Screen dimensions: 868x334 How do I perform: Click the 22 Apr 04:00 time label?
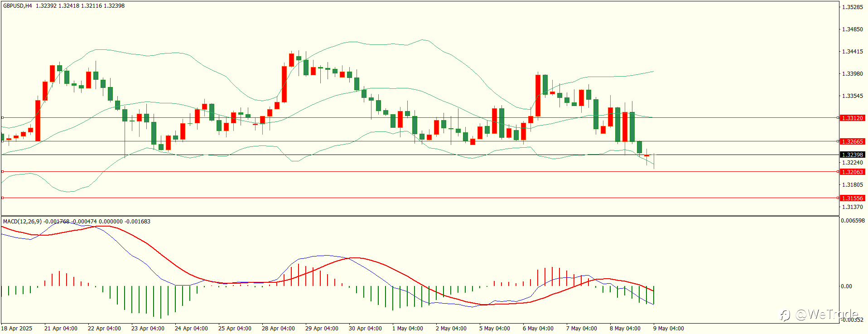[104, 328]
